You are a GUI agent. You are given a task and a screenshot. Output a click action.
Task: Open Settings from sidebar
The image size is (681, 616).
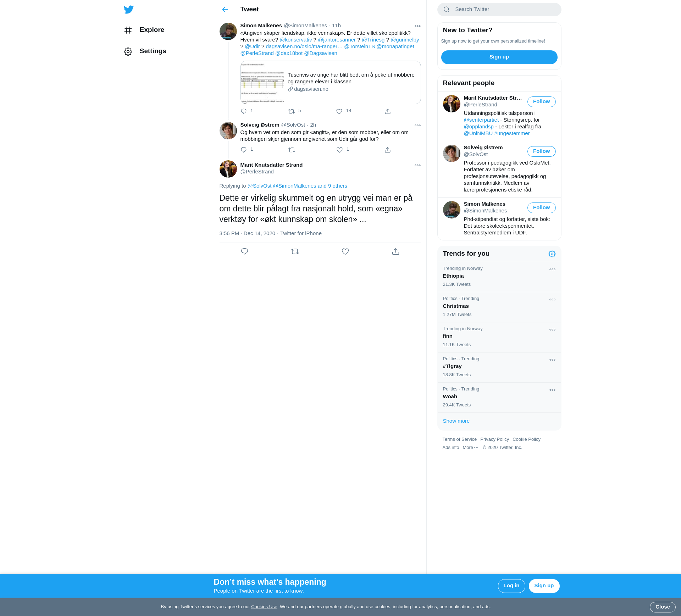[x=145, y=51]
